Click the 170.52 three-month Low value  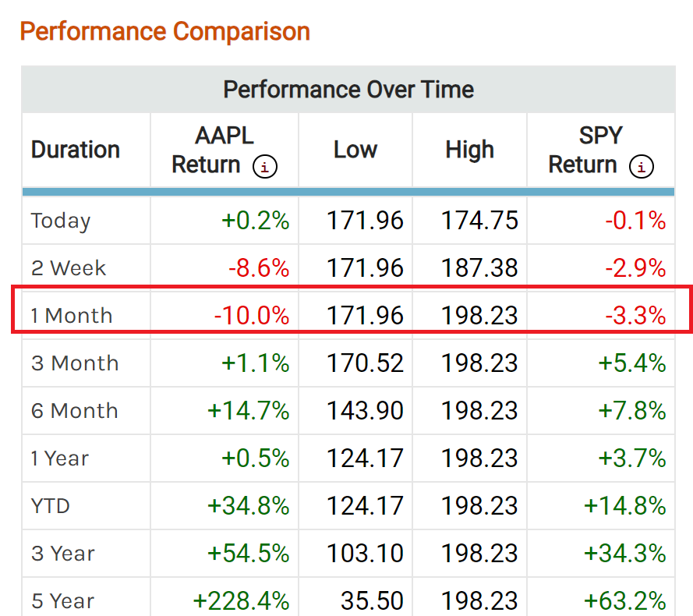click(365, 363)
